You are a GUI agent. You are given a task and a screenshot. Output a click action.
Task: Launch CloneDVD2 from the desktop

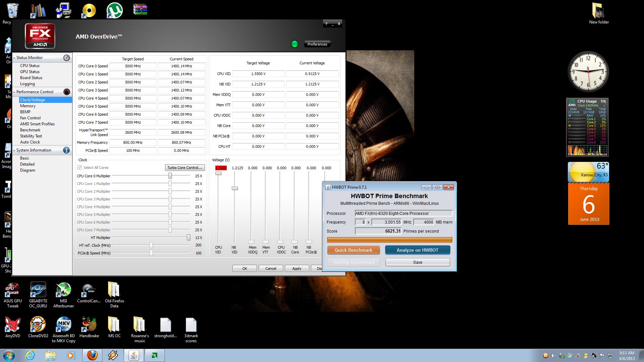tap(38, 327)
